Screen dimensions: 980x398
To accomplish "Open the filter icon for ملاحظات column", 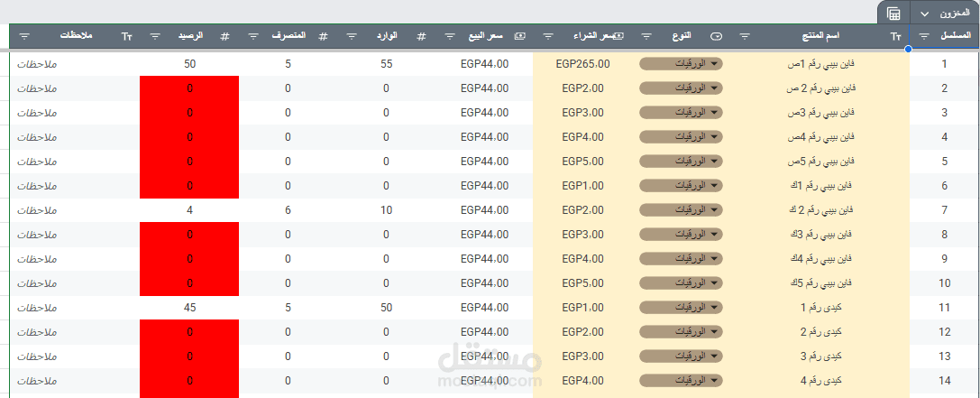I will coord(24,36).
